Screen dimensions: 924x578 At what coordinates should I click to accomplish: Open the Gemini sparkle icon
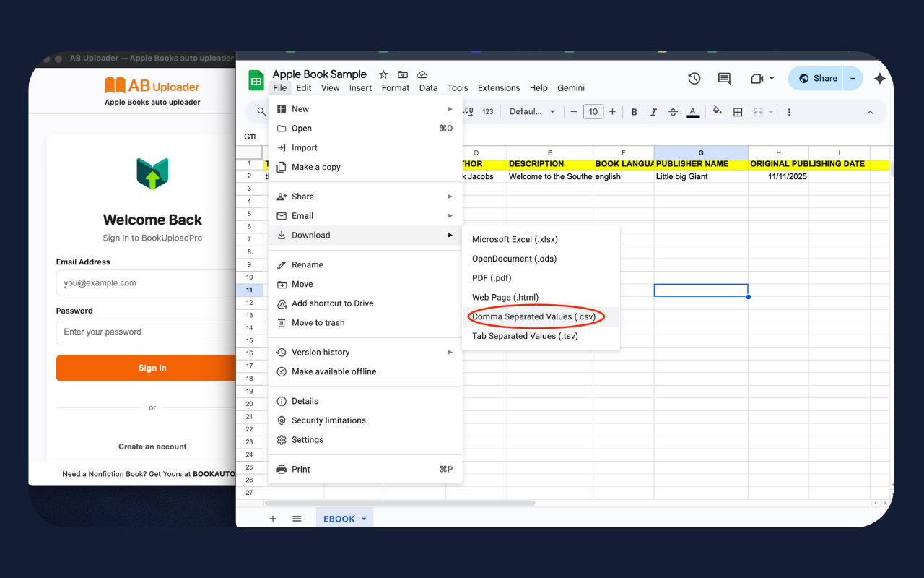pyautogui.click(x=879, y=79)
